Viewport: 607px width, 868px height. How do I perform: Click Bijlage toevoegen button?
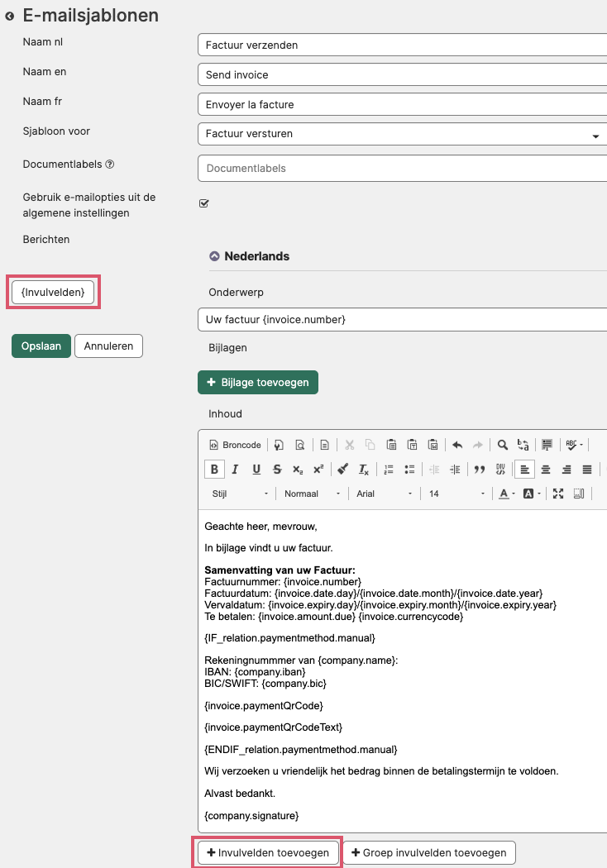[x=258, y=383]
